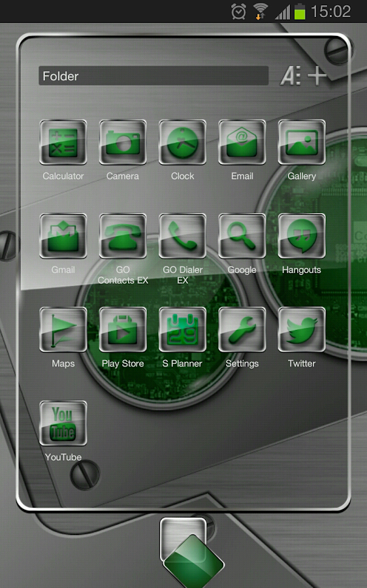Tap the alarm icon in status bar
The width and height of the screenshot is (367, 588).
click(238, 12)
